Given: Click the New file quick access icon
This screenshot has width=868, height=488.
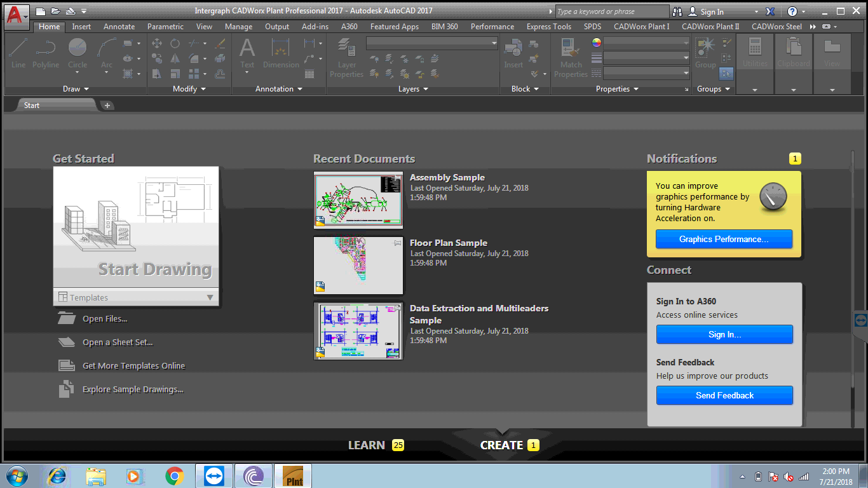Looking at the screenshot, I should [x=41, y=11].
